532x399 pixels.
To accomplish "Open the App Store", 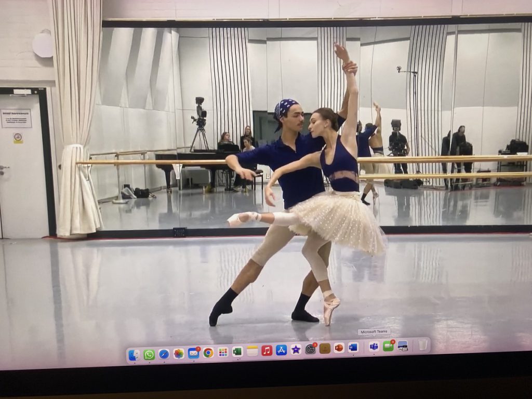I will point(281,350).
